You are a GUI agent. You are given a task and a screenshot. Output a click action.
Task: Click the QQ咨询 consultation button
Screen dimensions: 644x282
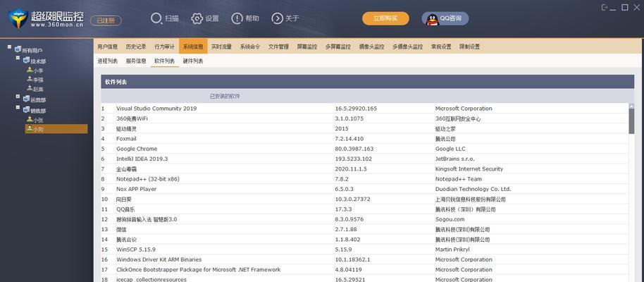coord(445,18)
